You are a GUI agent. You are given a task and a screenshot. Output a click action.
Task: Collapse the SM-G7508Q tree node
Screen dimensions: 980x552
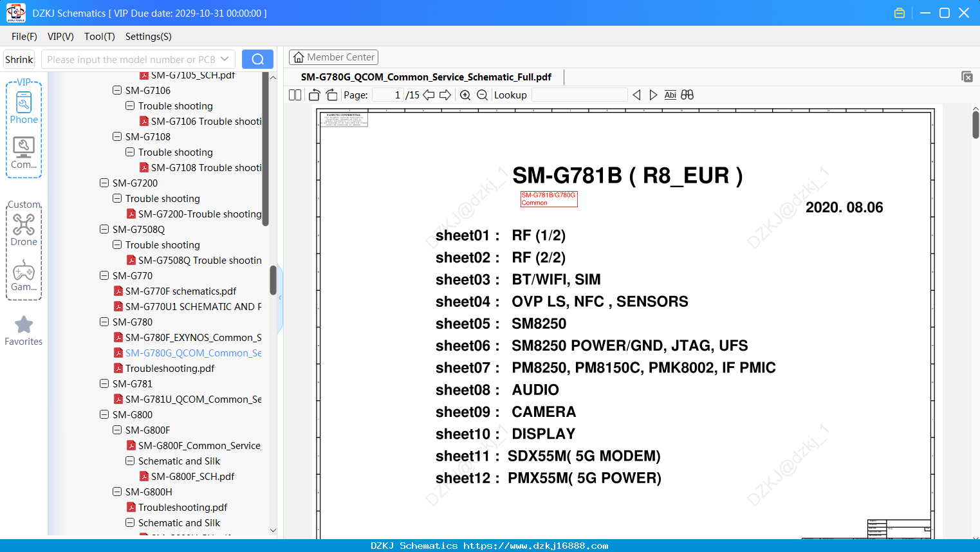104,229
